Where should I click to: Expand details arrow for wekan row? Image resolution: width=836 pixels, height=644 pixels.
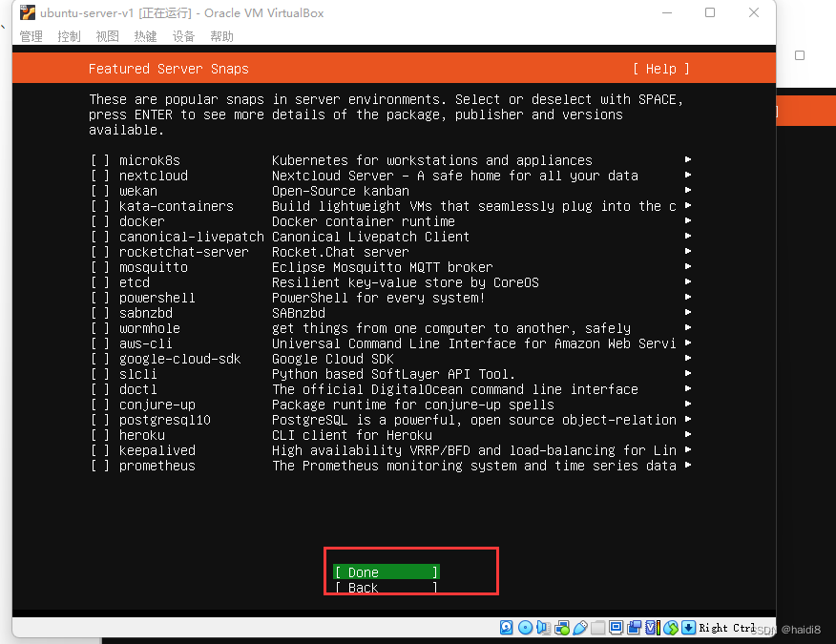pyautogui.click(x=688, y=190)
